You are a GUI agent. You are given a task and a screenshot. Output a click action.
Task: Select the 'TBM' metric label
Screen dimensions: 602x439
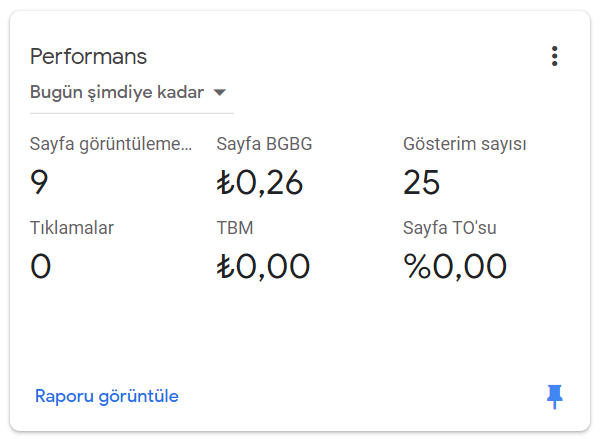(235, 228)
